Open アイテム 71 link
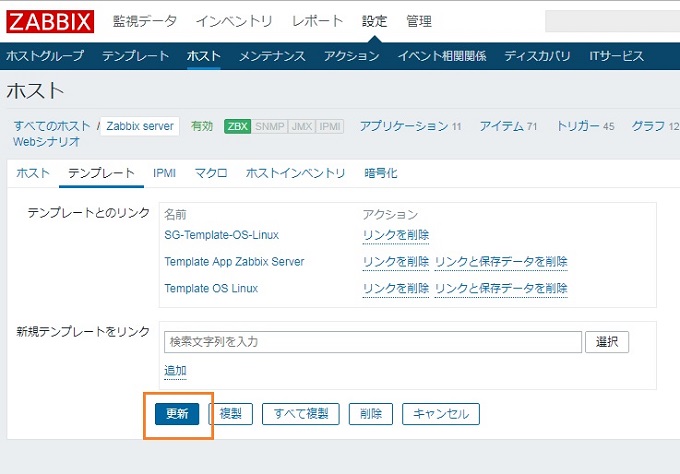Image resolution: width=680 pixels, height=474 pixels. (508, 126)
